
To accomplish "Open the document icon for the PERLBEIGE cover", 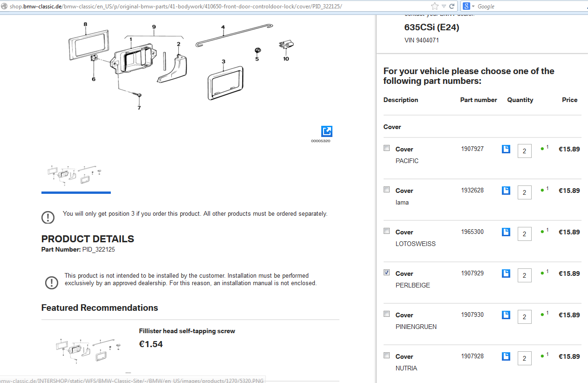I will 506,274.
